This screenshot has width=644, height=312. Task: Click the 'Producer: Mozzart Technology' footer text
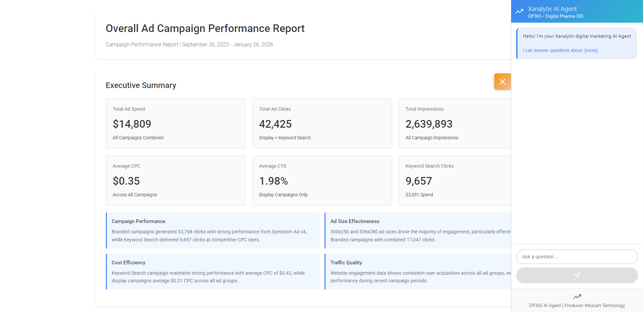(x=594, y=305)
